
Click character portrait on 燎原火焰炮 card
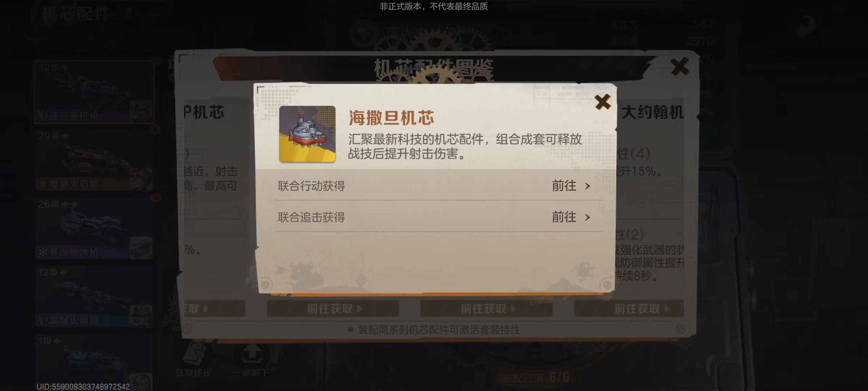coord(141,180)
